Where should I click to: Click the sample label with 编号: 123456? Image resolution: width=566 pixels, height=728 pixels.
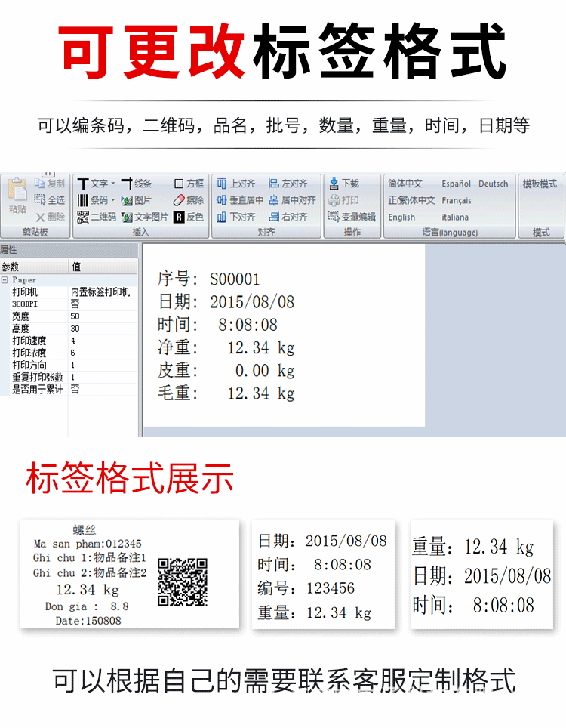(323, 575)
